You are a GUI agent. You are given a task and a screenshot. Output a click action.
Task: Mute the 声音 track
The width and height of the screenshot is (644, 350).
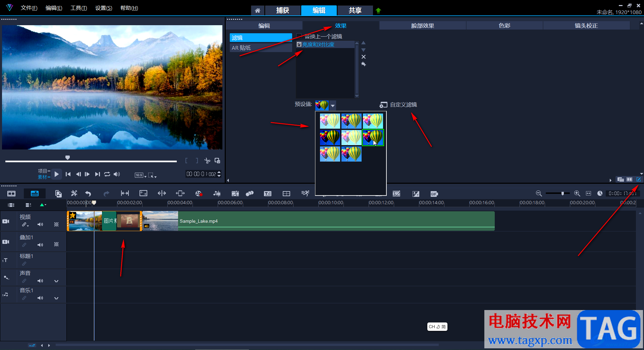click(x=40, y=281)
